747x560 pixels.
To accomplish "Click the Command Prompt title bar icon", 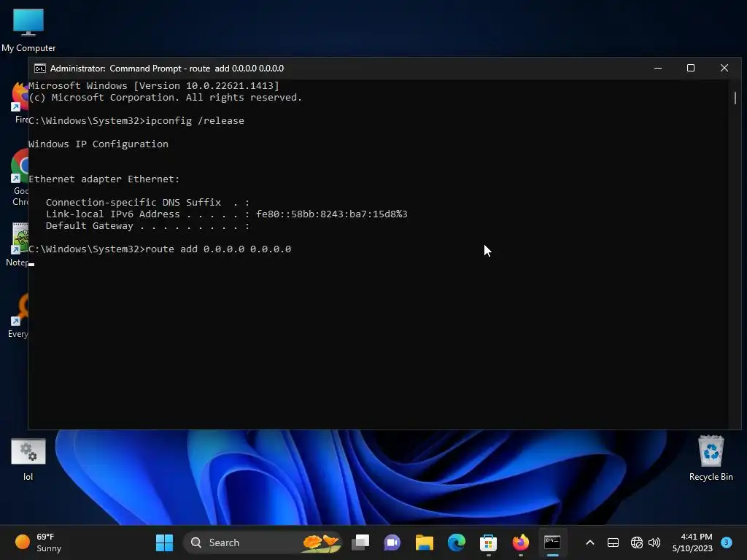I will tap(40, 69).
